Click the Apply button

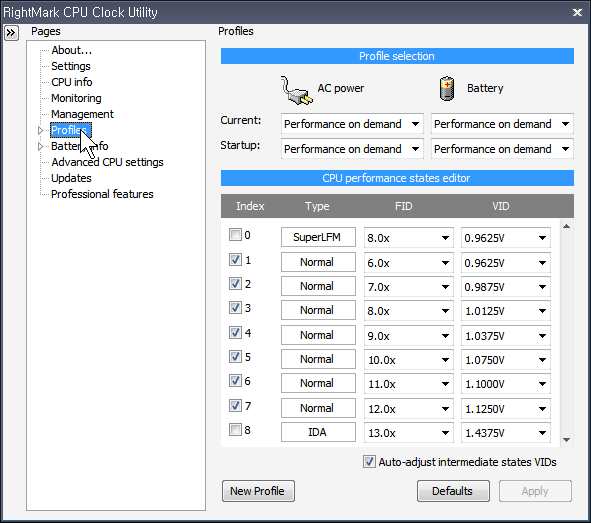coord(535,491)
